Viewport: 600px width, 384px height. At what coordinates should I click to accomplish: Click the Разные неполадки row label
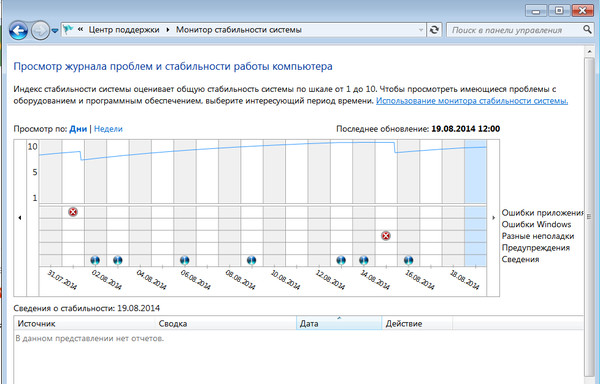[538, 236]
